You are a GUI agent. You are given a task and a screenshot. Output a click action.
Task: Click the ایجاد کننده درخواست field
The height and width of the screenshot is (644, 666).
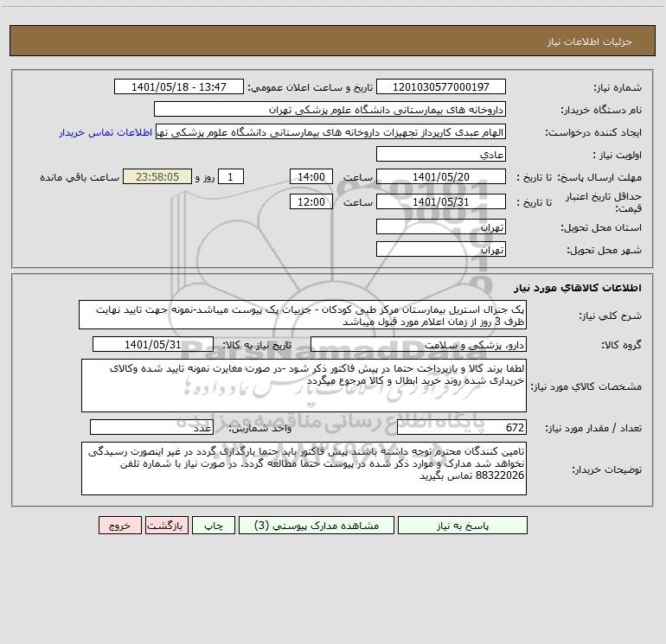point(331,132)
